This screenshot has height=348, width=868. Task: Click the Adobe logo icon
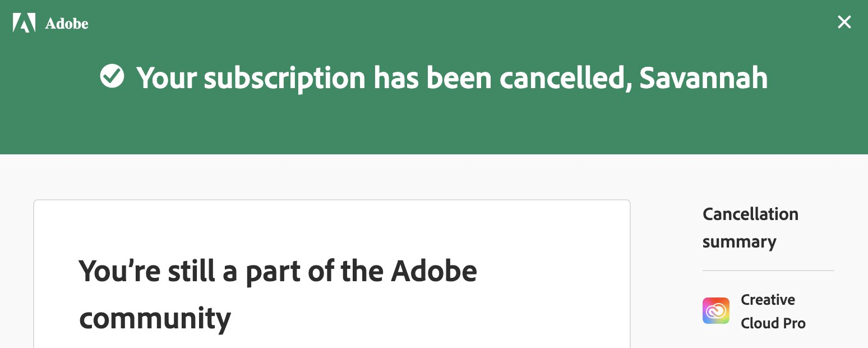click(x=24, y=23)
